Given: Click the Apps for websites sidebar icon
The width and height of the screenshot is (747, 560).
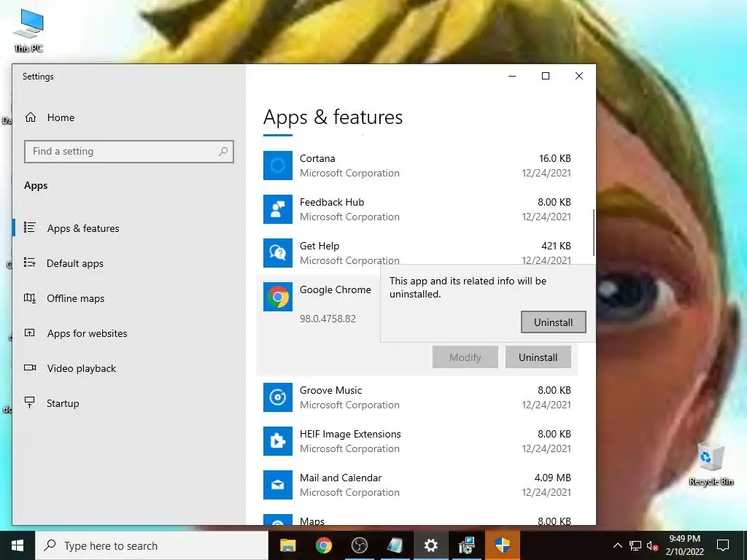Looking at the screenshot, I should coord(29,332).
